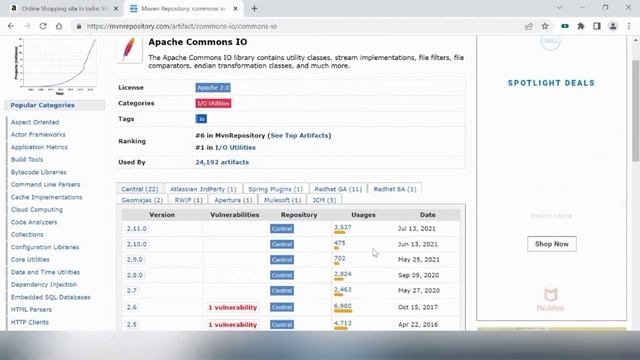Open the user profile avatar icon
This screenshot has width=640, height=360.
(613, 26)
